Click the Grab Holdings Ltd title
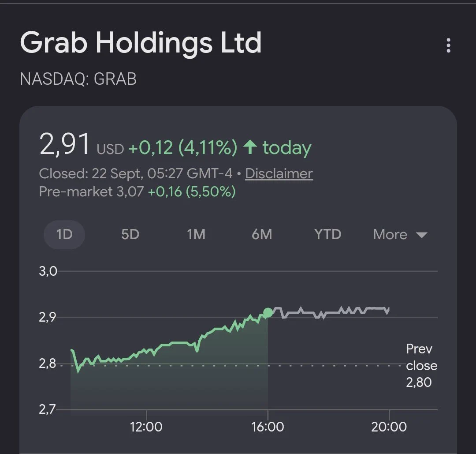The height and width of the screenshot is (454, 476). click(x=141, y=43)
